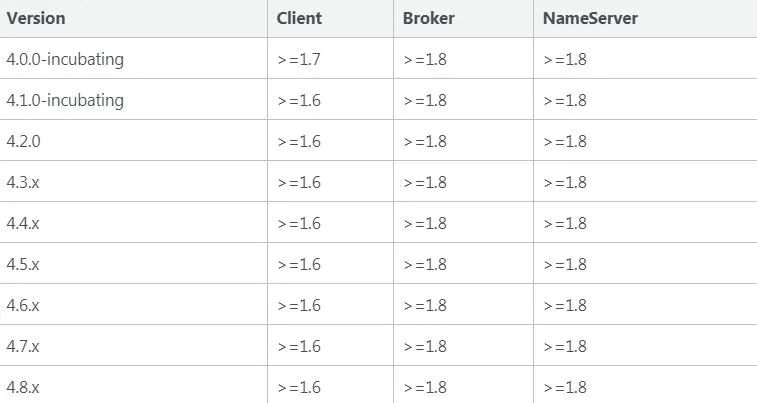
Task: Click the Version column header
Action: 36,18
